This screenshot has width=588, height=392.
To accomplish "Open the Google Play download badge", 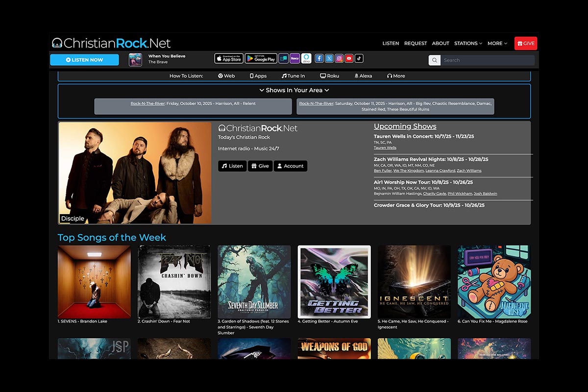I will tap(261, 58).
